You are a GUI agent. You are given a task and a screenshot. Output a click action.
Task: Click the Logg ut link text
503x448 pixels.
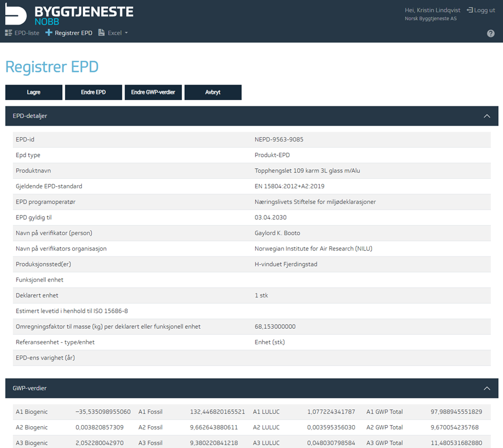click(484, 10)
